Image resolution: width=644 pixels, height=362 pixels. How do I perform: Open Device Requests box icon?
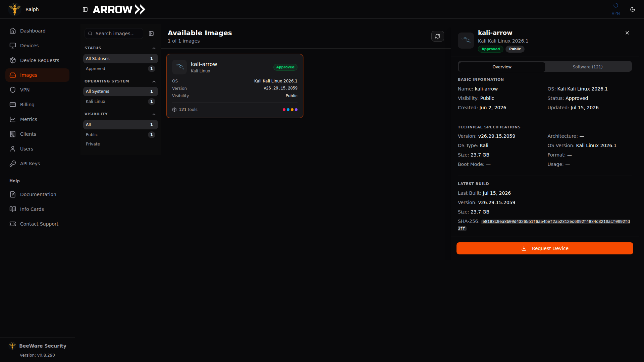pyautogui.click(x=13, y=60)
